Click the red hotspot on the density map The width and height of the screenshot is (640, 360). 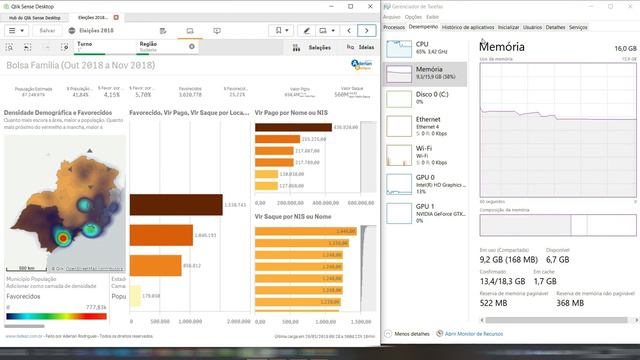tap(63, 238)
